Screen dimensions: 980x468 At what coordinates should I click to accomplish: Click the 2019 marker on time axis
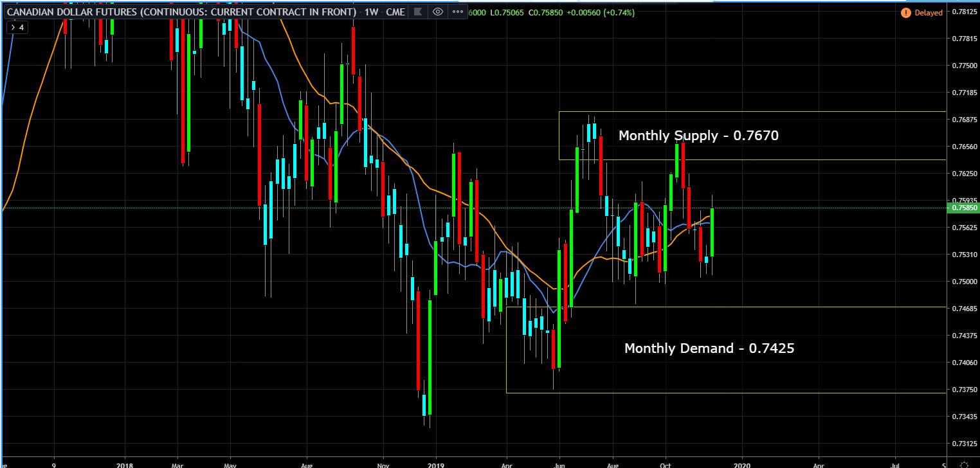(x=435, y=462)
